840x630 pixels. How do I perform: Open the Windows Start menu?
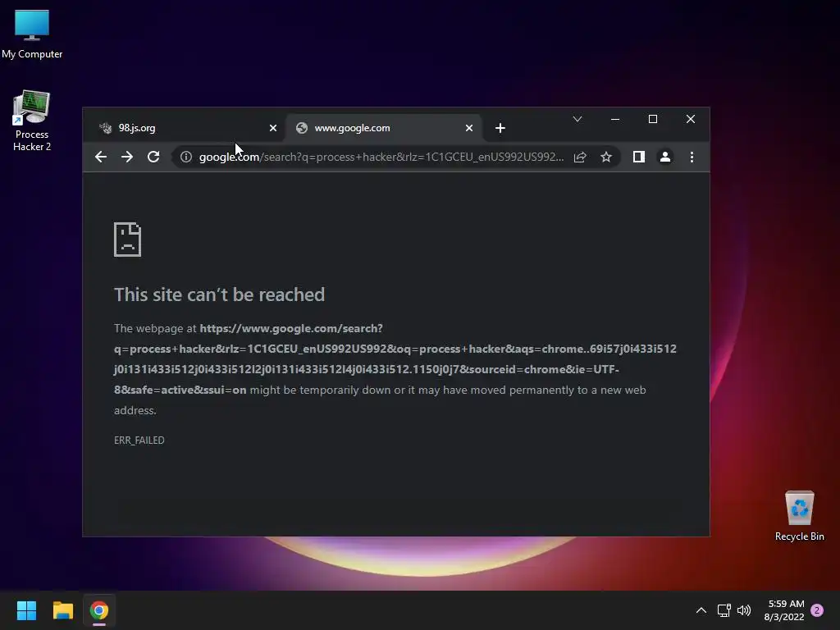coord(27,610)
